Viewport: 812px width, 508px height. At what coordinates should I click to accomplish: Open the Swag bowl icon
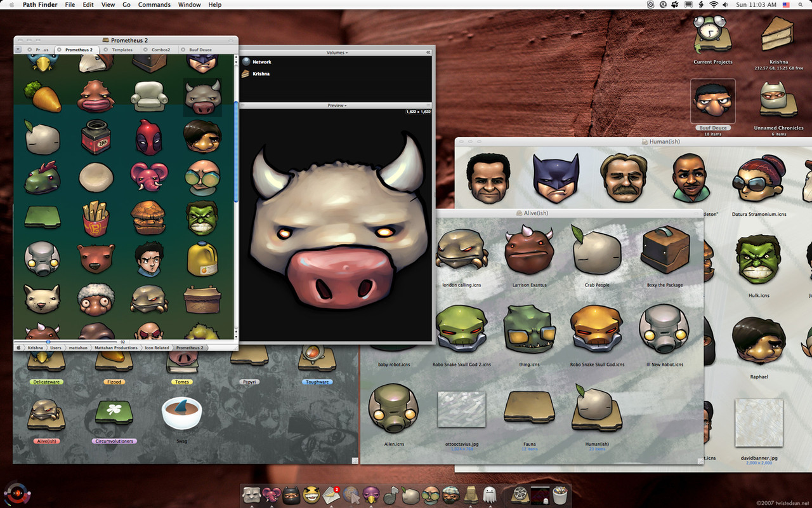pos(182,414)
